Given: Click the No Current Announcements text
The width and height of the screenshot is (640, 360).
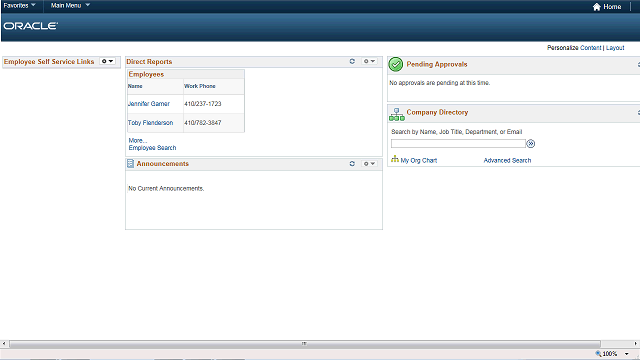Looking at the screenshot, I should click(166, 189).
